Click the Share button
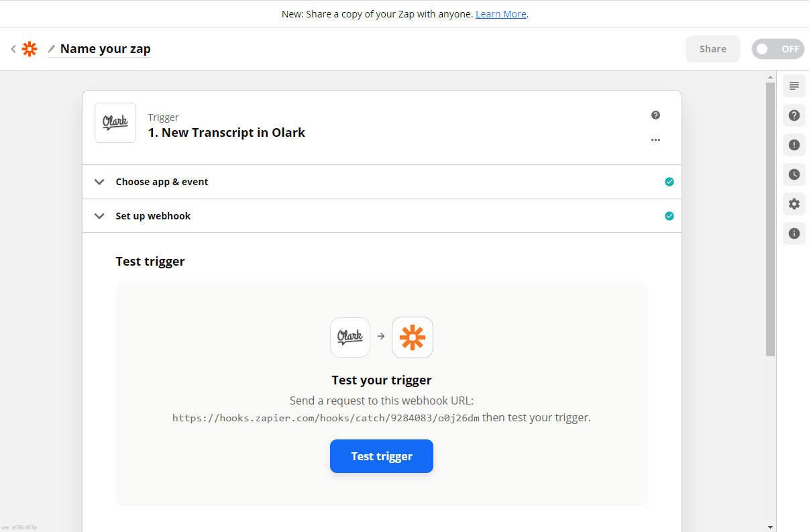This screenshot has width=809, height=532. (x=712, y=48)
